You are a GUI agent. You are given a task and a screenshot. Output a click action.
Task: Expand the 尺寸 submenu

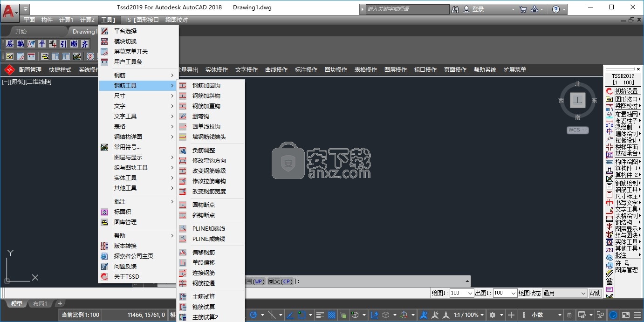tap(138, 96)
